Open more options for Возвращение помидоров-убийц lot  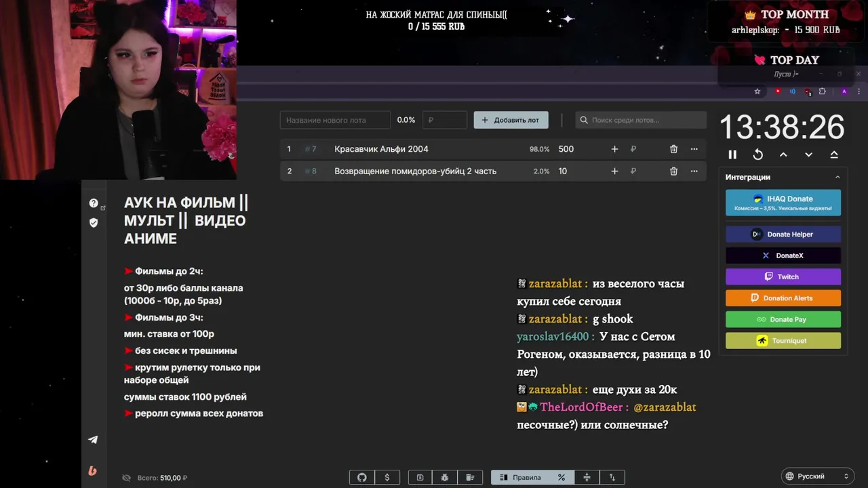coord(694,171)
